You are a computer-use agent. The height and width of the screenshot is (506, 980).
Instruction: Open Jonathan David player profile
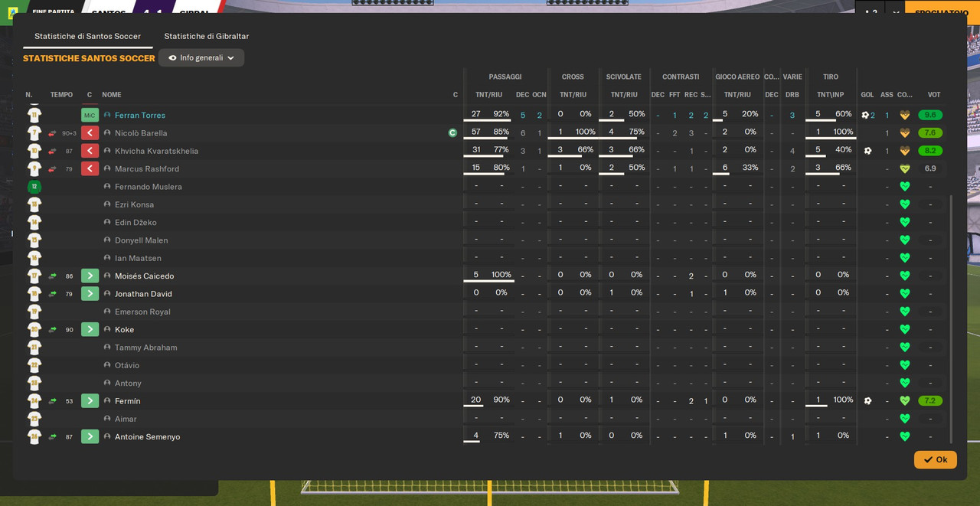(143, 293)
